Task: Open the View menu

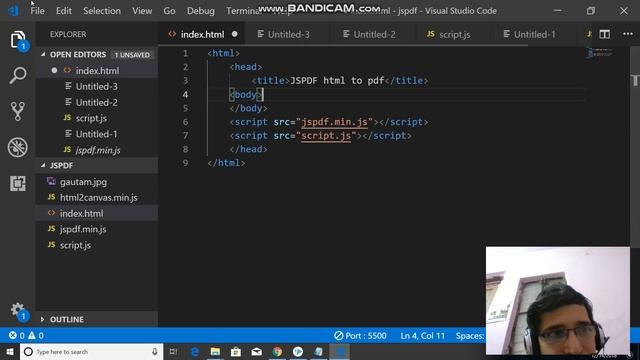Action: tap(142, 11)
